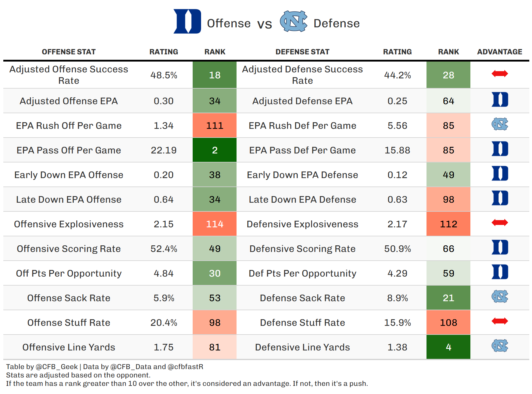Click the Duke advantage logo for Scoring Rate row

click(500, 247)
